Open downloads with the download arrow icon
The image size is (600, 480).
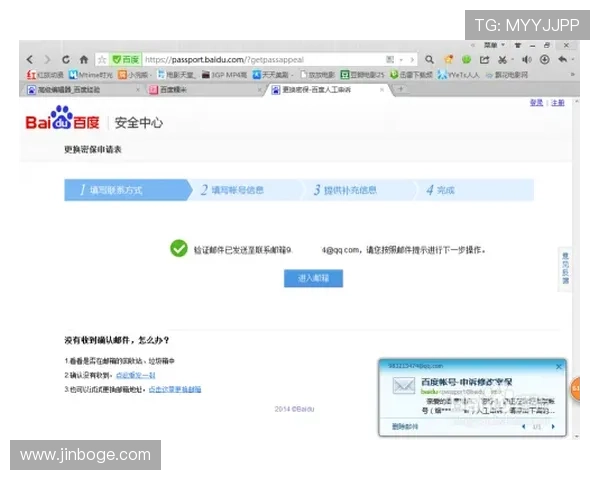point(545,59)
